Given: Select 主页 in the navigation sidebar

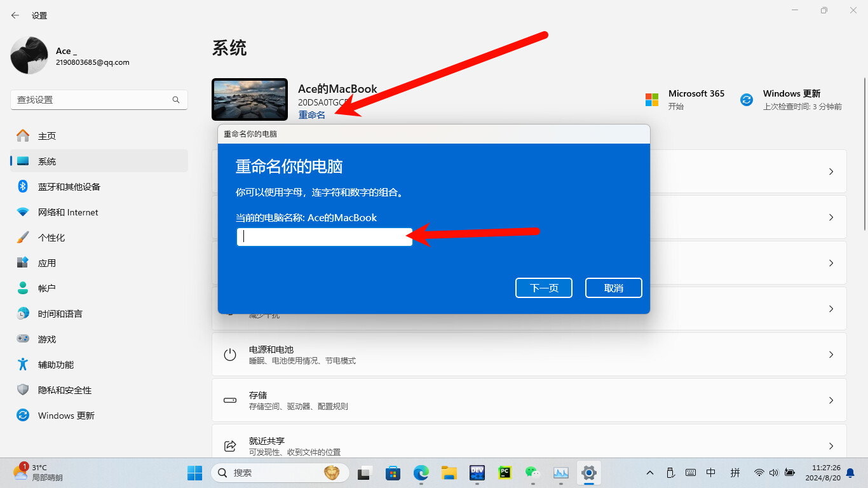Looking at the screenshot, I should tap(46, 136).
